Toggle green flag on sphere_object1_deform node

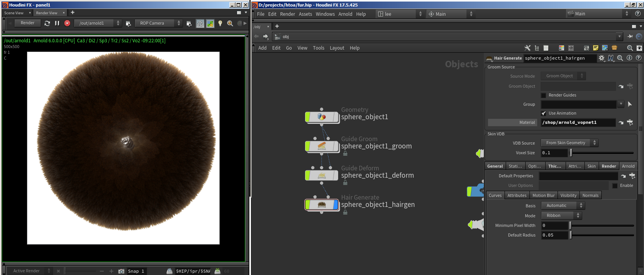tap(307, 175)
